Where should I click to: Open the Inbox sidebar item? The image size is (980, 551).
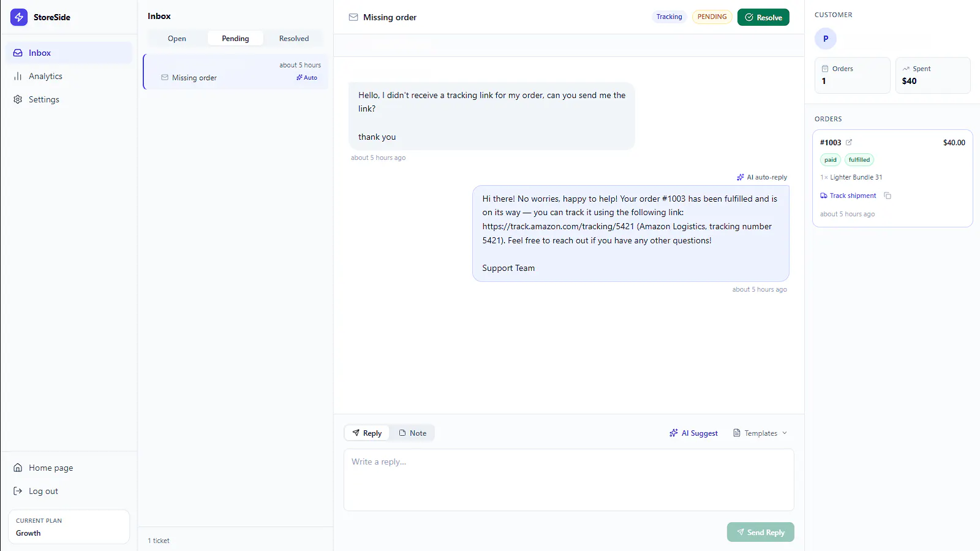69,53
